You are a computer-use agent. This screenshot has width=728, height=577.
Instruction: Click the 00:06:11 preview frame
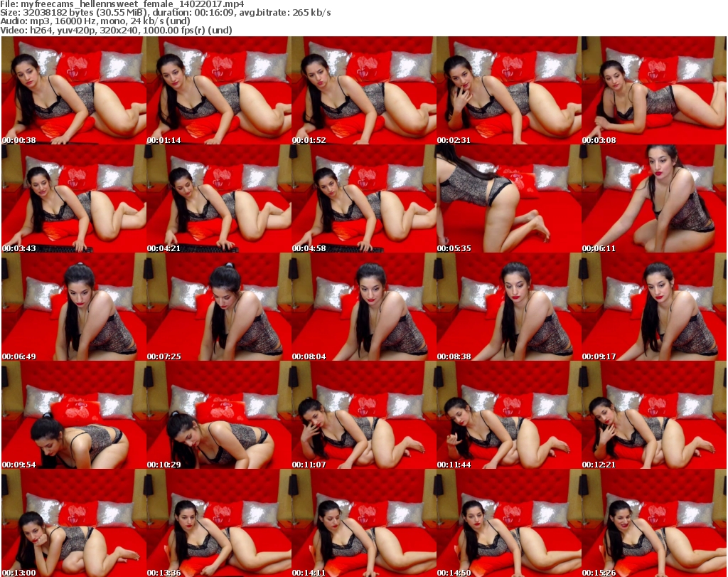[x=654, y=198]
